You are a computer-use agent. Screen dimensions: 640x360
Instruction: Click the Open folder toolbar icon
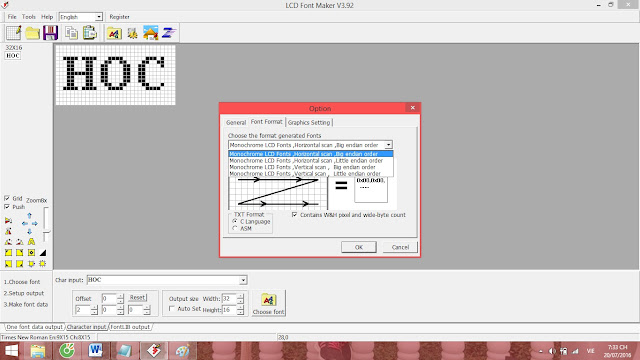32,33
